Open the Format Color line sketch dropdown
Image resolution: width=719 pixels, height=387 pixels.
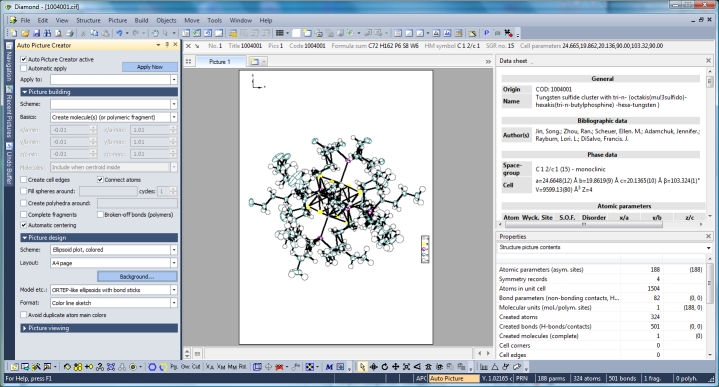click(174, 303)
